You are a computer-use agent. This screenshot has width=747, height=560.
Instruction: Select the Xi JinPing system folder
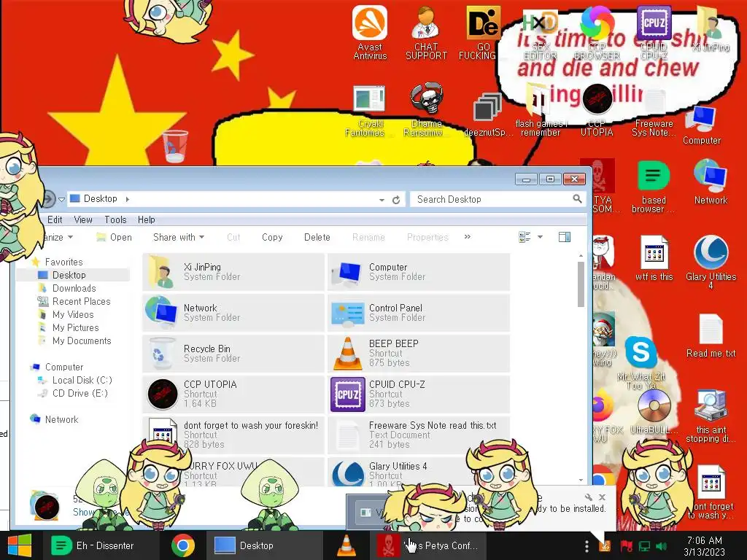pyautogui.click(x=233, y=272)
